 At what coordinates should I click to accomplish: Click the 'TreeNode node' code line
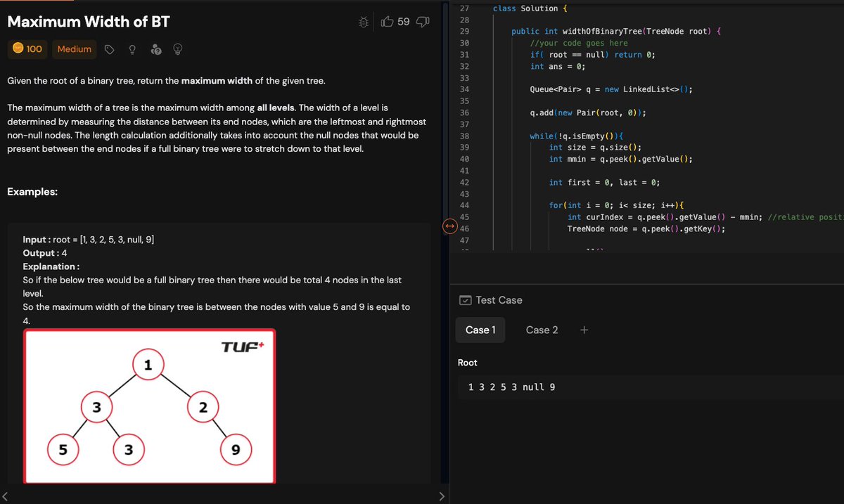point(646,228)
